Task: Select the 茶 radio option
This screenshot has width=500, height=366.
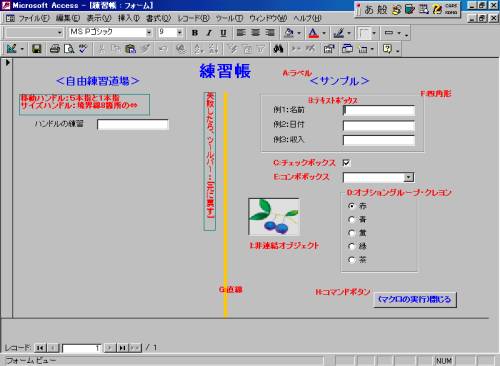Action: point(351,259)
